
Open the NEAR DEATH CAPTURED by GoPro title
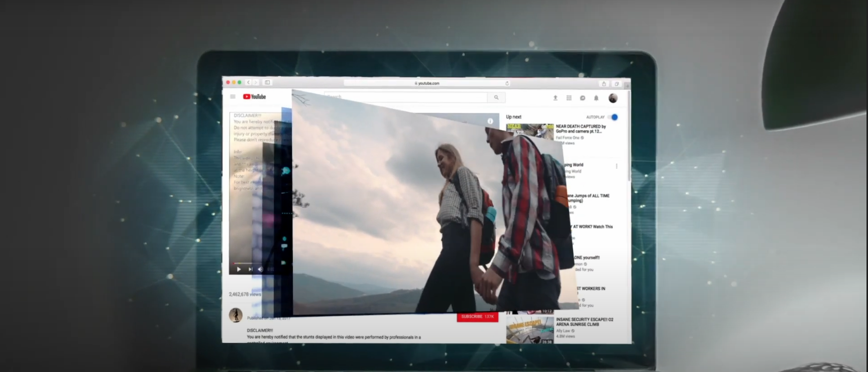coord(581,129)
